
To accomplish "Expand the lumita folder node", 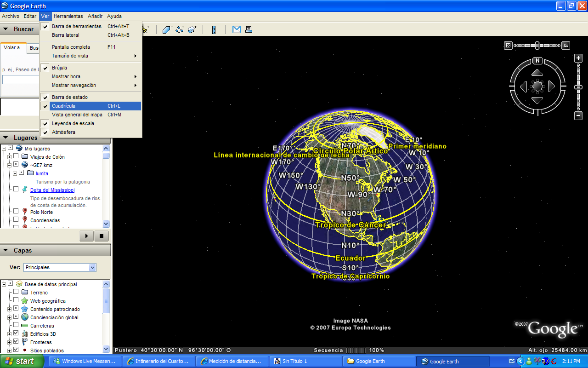I will click(x=15, y=173).
